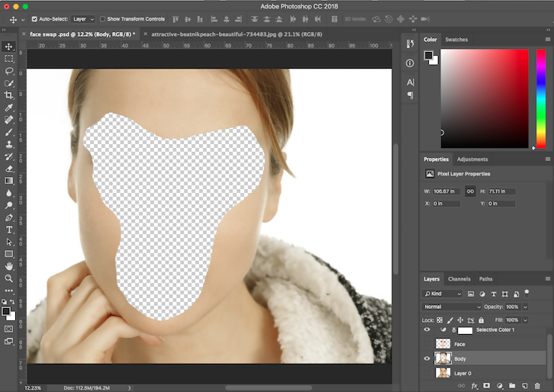Screen dimensions: 554x392
Task: Select the Dodge tool
Action: (x=9, y=206)
